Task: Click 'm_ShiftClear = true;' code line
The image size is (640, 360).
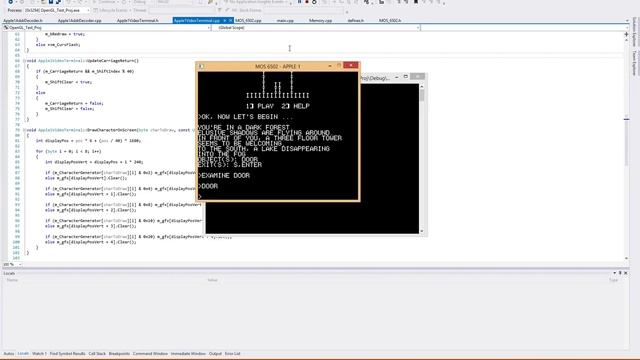Action: (68, 82)
